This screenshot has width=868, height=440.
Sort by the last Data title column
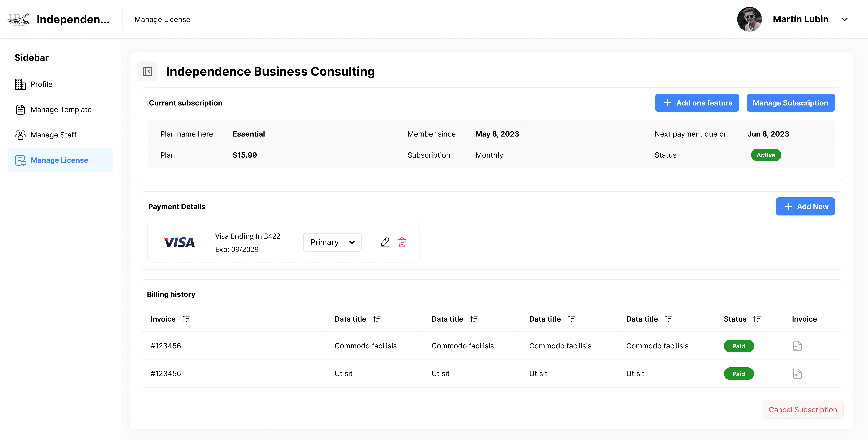(668, 319)
